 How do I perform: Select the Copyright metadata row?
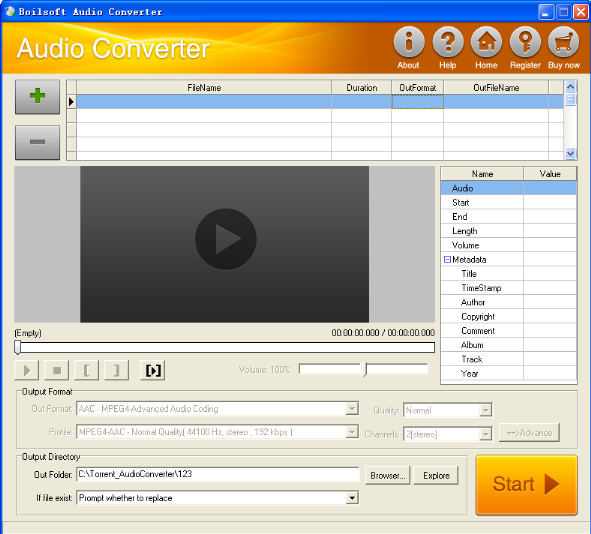point(508,317)
